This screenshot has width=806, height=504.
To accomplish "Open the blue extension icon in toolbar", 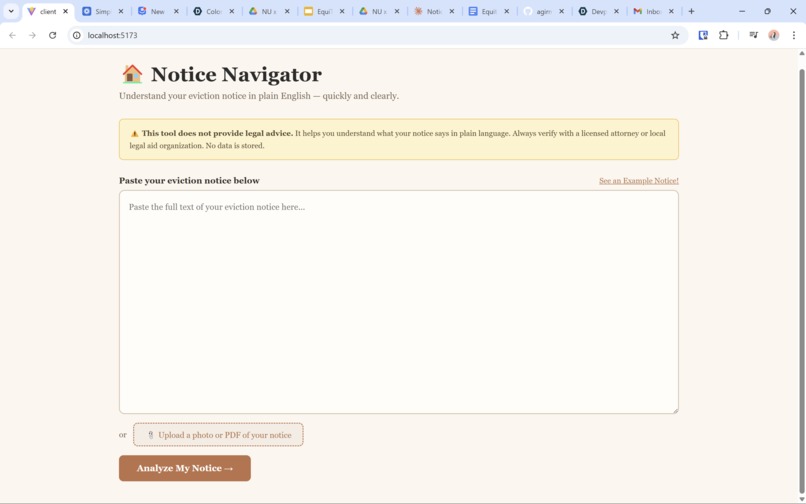I will 703,35.
